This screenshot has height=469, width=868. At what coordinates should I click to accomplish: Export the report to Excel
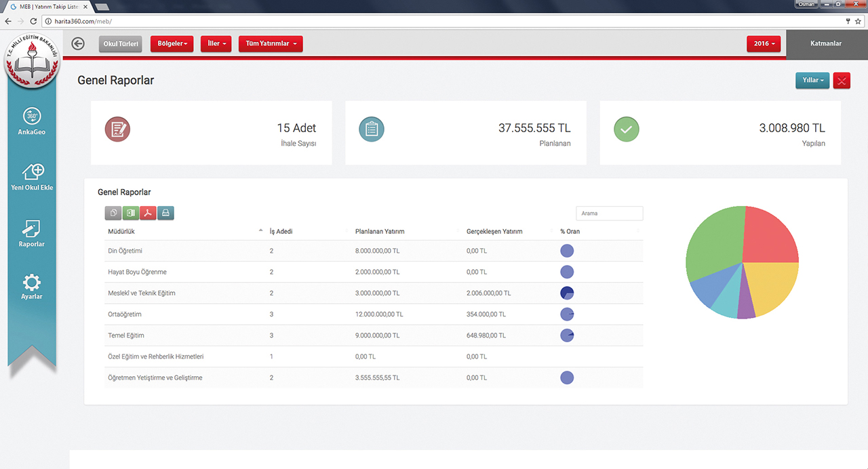click(x=131, y=213)
